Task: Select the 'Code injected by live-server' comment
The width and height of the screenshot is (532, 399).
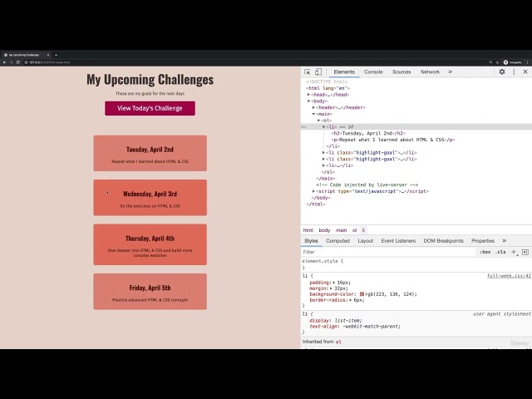Action: 367,185
